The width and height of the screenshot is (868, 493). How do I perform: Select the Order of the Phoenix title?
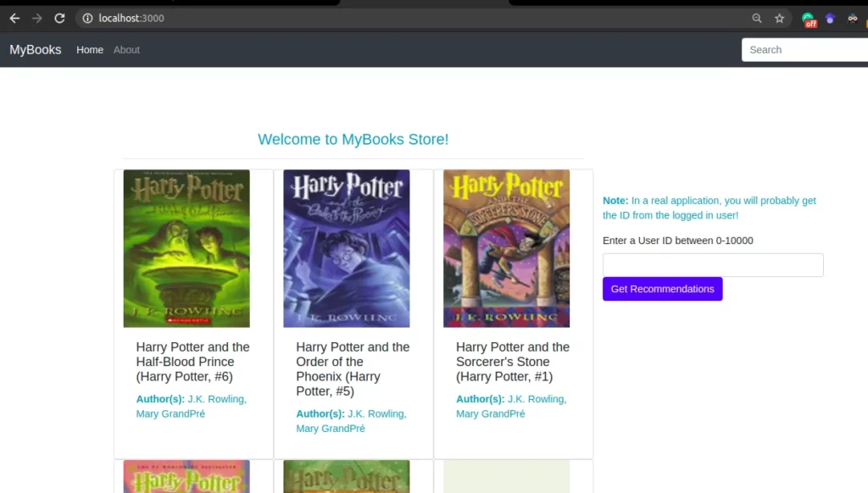[x=353, y=369]
